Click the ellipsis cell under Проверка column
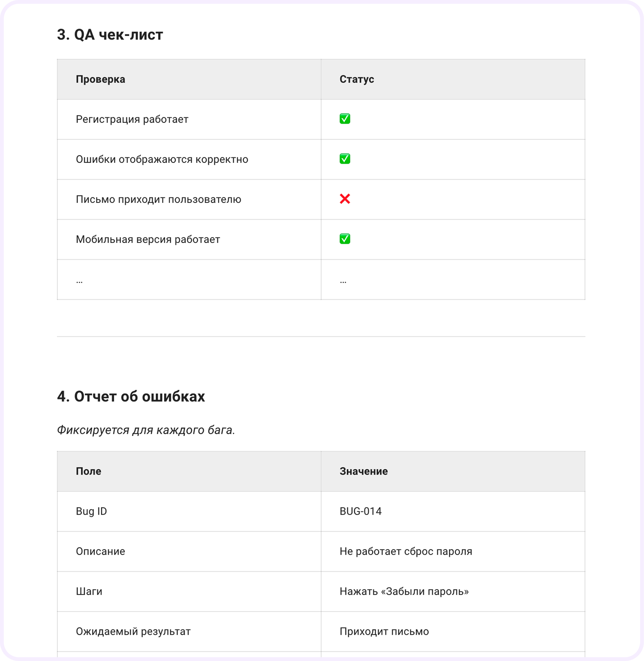This screenshot has width=644, height=661. tap(189, 280)
